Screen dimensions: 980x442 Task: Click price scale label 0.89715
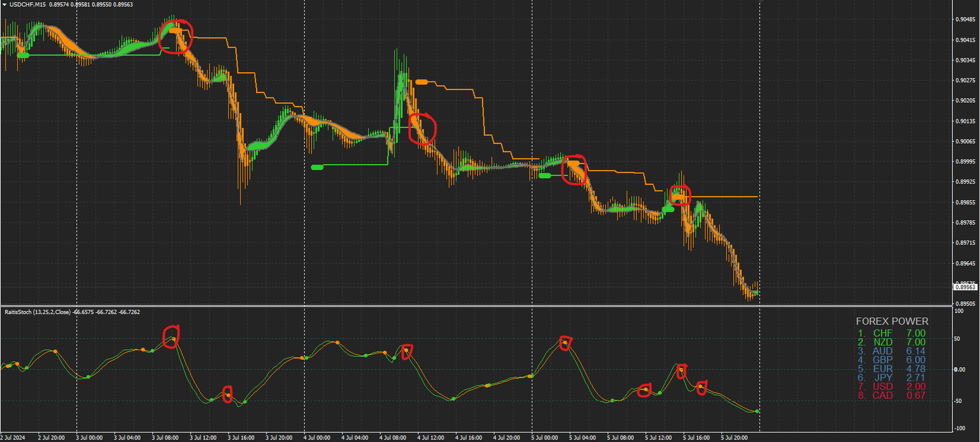[x=965, y=243]
